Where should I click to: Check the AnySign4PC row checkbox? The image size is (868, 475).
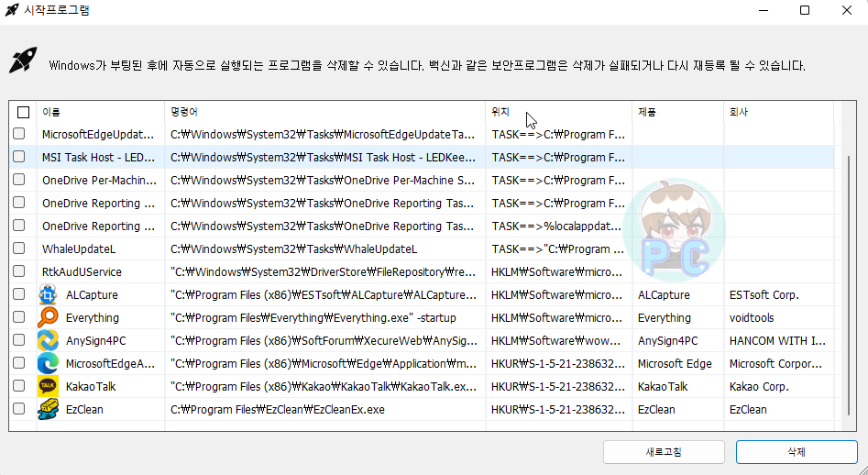(x=19, y=340)
